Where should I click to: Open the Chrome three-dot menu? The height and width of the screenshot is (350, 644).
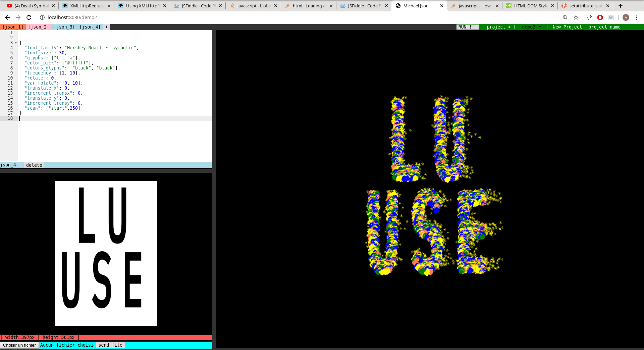click(x=637, y=17)
